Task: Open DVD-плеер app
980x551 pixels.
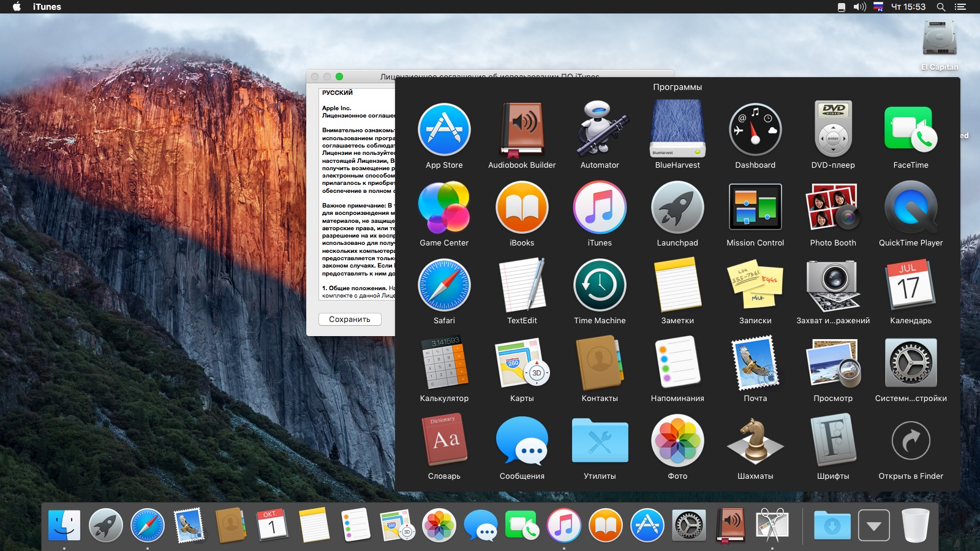Action: click(833, 130)
